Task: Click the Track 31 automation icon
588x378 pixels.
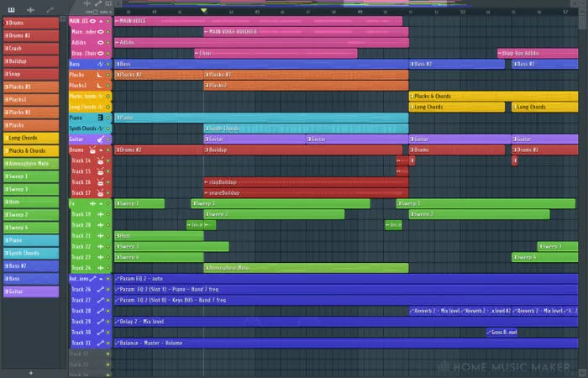Action: [x=101, y=343]
